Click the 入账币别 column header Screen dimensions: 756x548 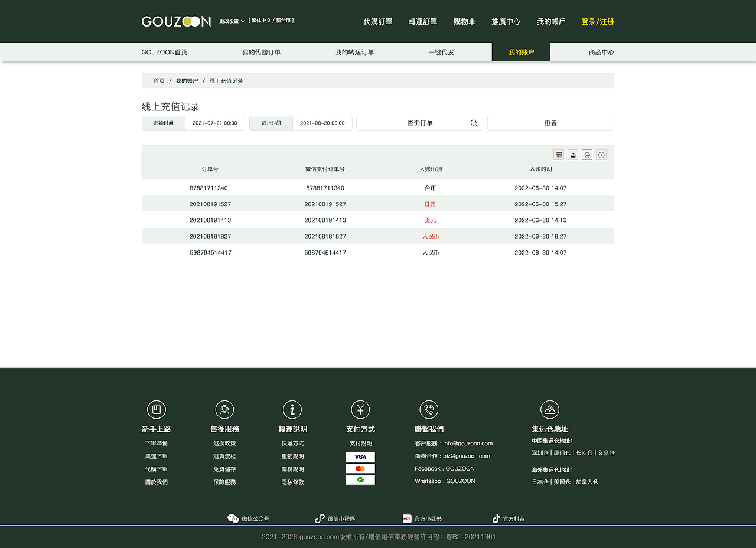click(431, 169)
